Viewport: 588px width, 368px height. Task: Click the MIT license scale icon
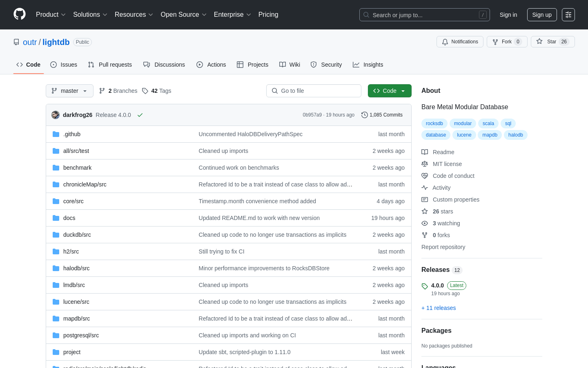425,164
